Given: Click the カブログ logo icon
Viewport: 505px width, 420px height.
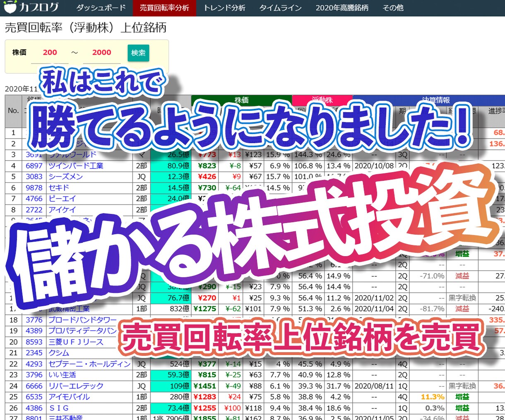Looking at the screenshot, I should coord(10,7).
